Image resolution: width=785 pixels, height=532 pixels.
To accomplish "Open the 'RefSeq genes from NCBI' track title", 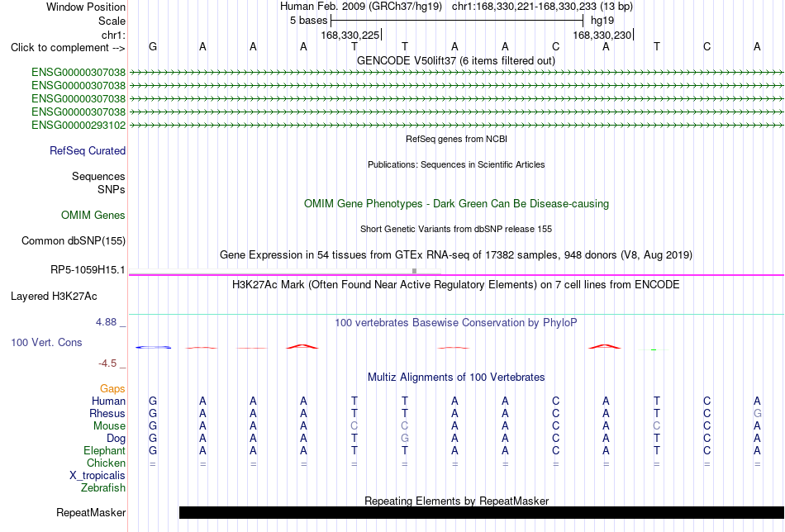I will (x=457, y=139).
